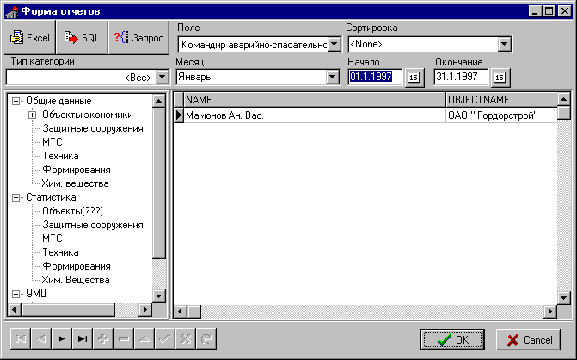Select Формирования under Общие данные
This screenshot has width=577, height=360.
[x=76, y=170]
